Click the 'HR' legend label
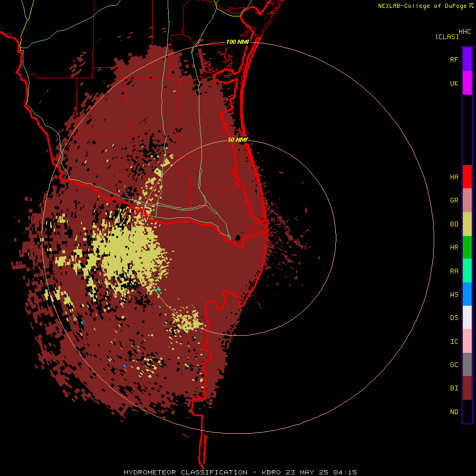The width and height of the screenshot is (476, 476). tap(454, 248)
